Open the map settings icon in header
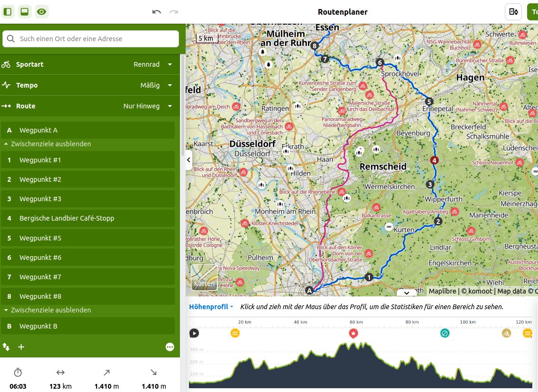The height and width of the screenshot is (392, 538). (513, 12)
